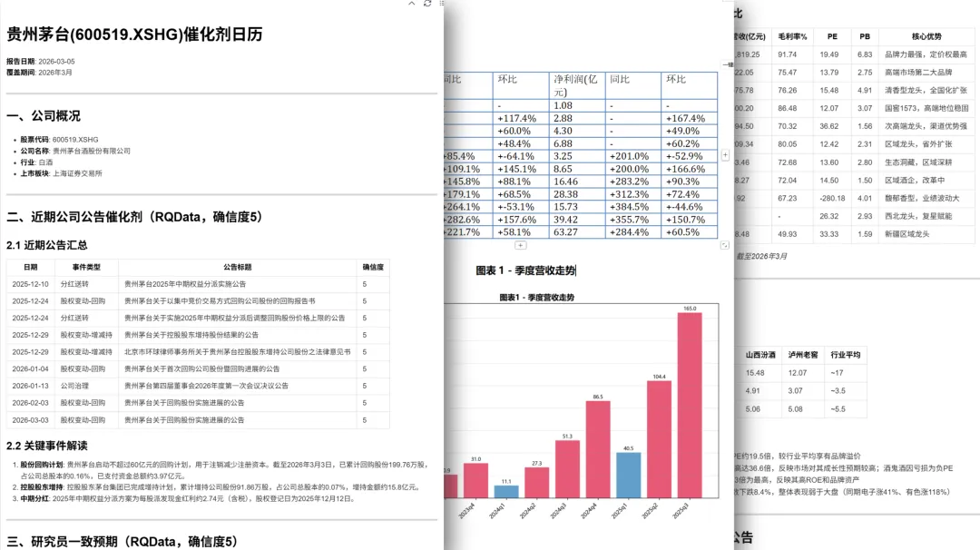
Task: Click the collapse chevron-up icon at top
Action: (x=411, y=4)
